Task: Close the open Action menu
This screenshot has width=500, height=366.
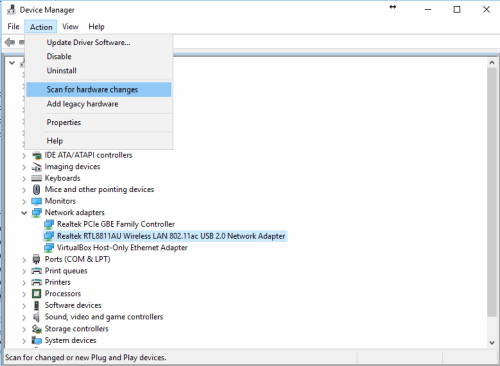Action: coord(41,27)
